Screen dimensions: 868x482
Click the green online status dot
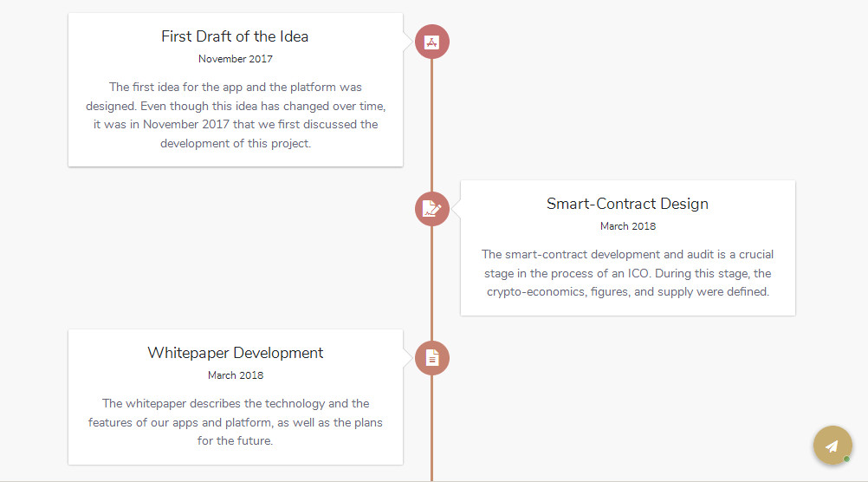(846, 459)
